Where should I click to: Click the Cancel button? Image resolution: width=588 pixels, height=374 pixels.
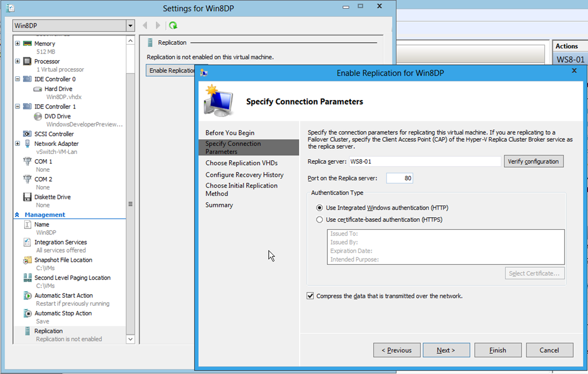click(x=550, y=350)
